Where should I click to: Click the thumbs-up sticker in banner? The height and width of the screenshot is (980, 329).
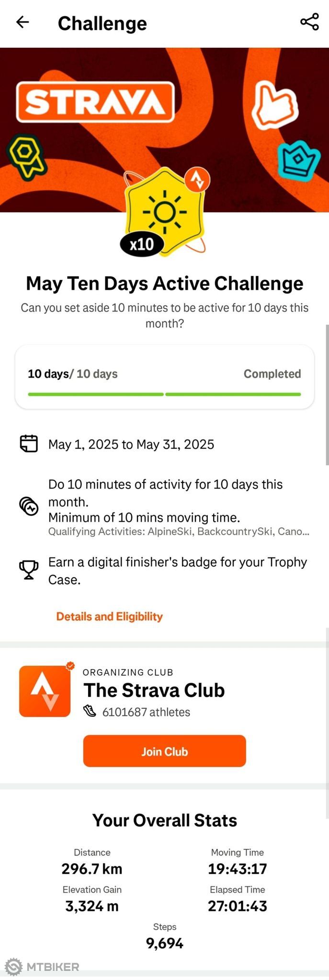(275, 105)
